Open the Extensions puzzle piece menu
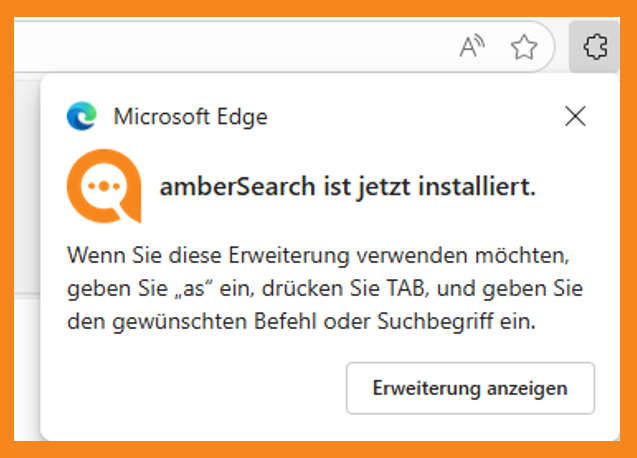 [595, 47]
